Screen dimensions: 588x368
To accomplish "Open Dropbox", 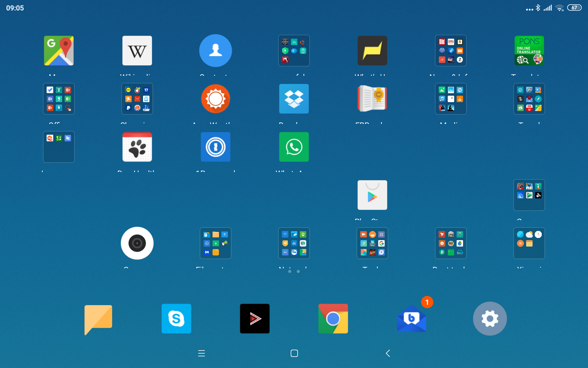I will click(x=294, y=99).
